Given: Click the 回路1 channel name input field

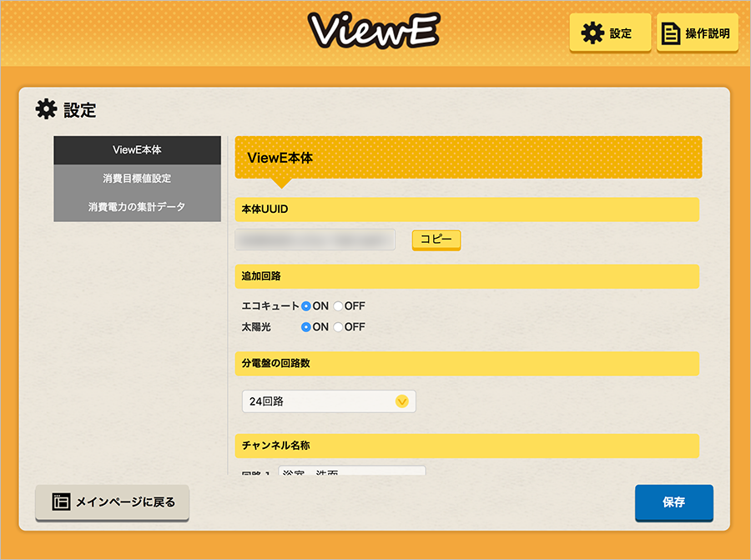Looking at the screenshot, I should pyautogui.click(x=352, y=471).
